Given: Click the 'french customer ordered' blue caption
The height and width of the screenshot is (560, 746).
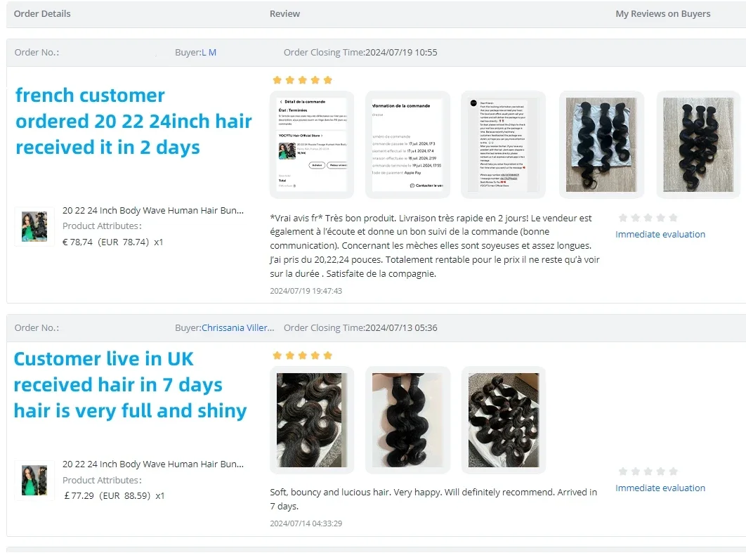Looking at the screenshot, I should [x=133, y=122].
